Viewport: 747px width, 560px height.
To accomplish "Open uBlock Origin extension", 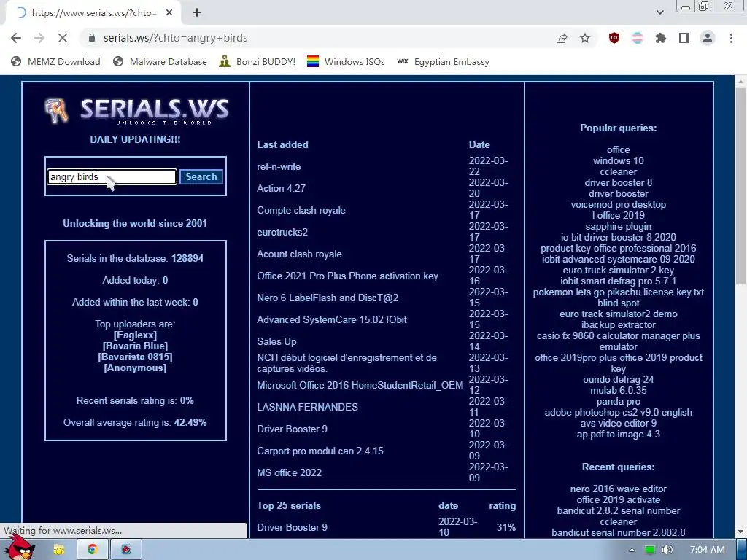I will coord(614,38).
